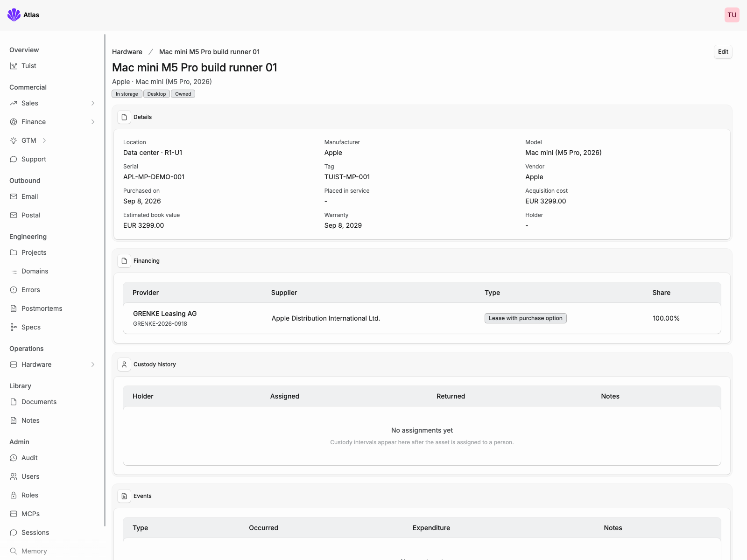Expand the GTM submenu chevron

(x=44, y=140)
